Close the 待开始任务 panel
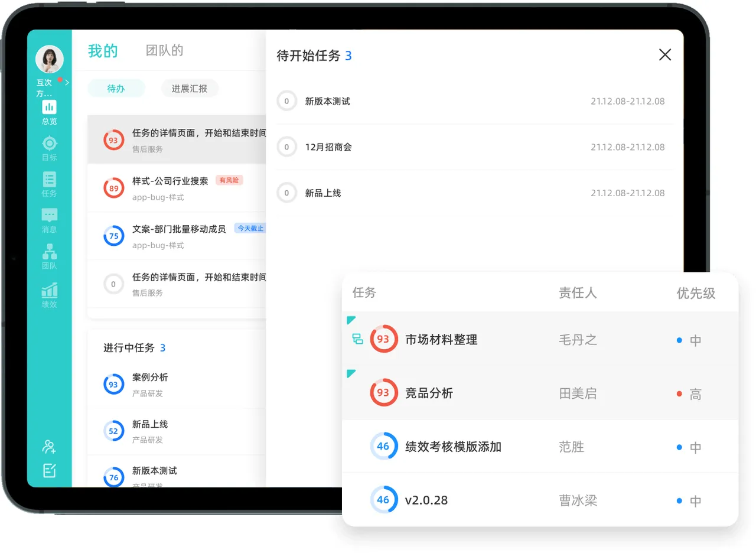 tap(665, 55)
